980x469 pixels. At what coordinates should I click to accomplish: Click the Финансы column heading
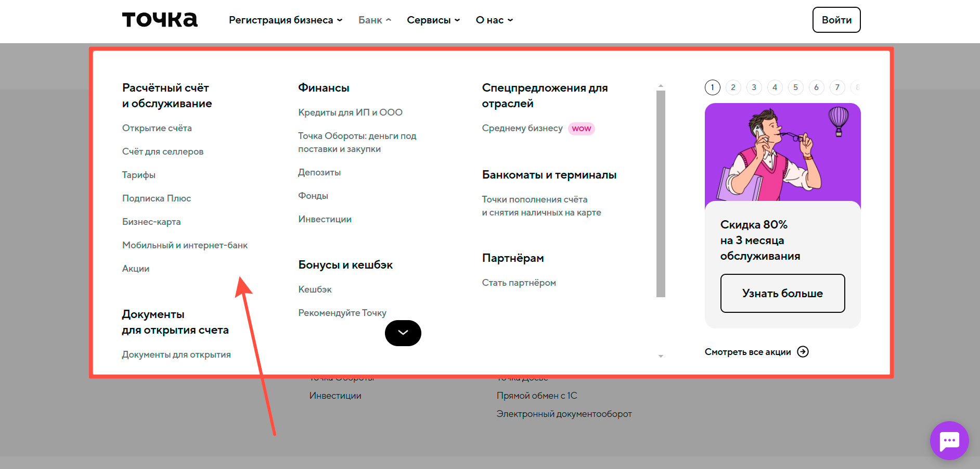tap(324, 88)
